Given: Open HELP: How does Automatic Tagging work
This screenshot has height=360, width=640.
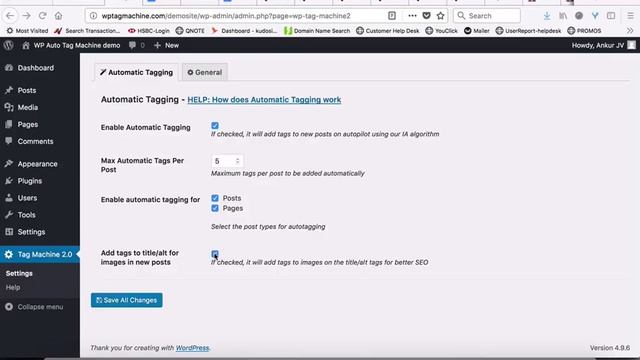Looking at the screenshot, I should tap(264, 100).
